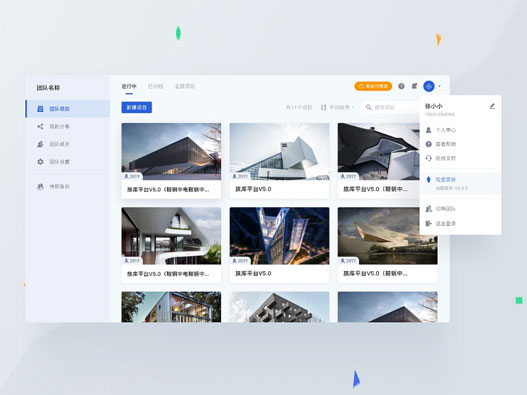Click the share icon in the sidebar
This screenshot has width=527, height=395.
(40, 126)
